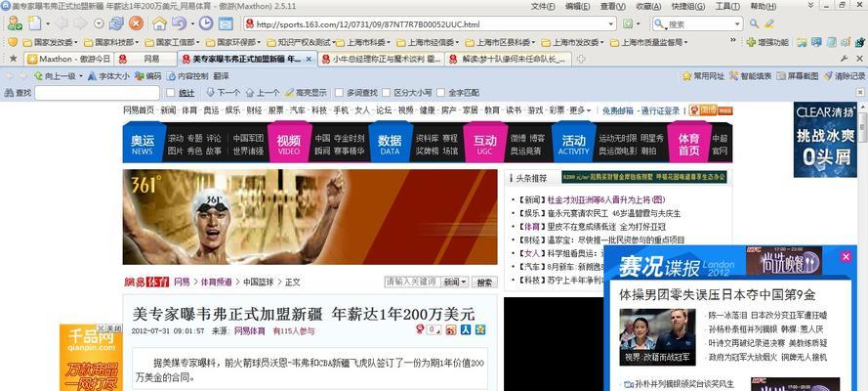Click the 增强功能 plugin icon

tap(766, 42)
